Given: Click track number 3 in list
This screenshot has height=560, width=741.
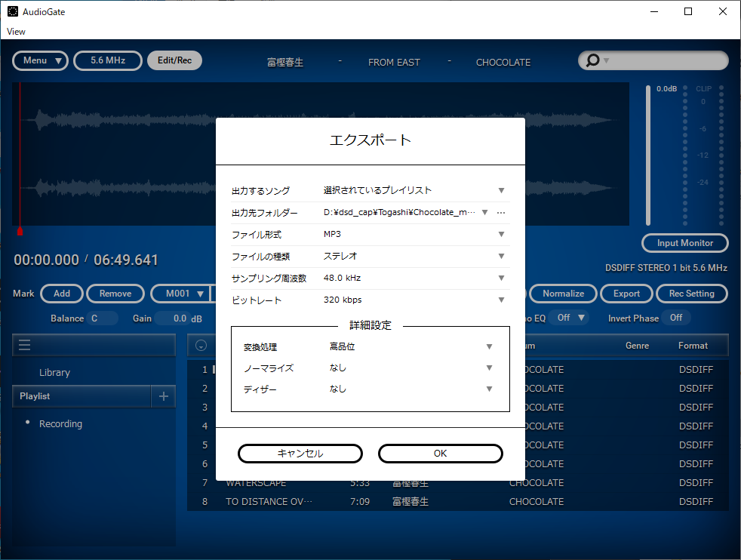Looking at the screenshot, I should pyautogui.click(x=204, y=408).
